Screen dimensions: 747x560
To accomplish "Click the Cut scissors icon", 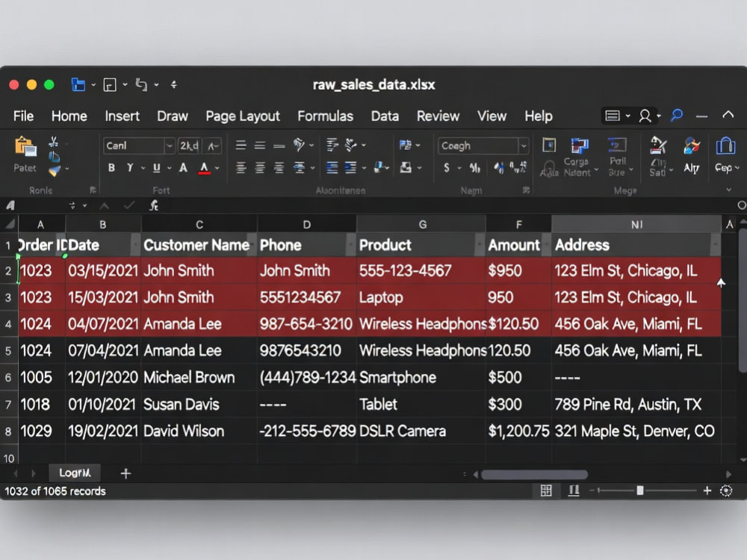I will (x=53, y=142).
